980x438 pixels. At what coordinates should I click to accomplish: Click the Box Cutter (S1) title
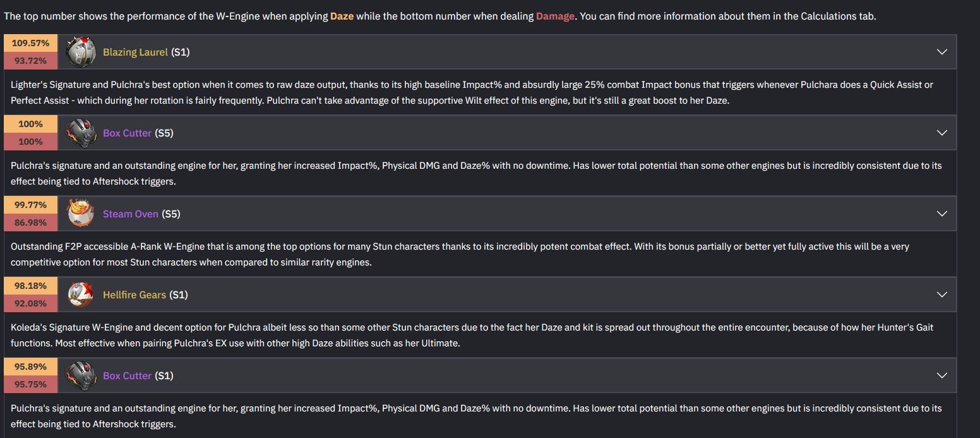point(138,375)
